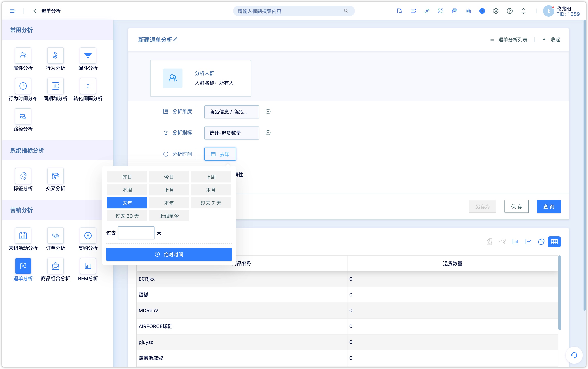The image size is (588, 369).
Task: Edit the 新建退单分析 title pencil icon
Action: [175, 40]
